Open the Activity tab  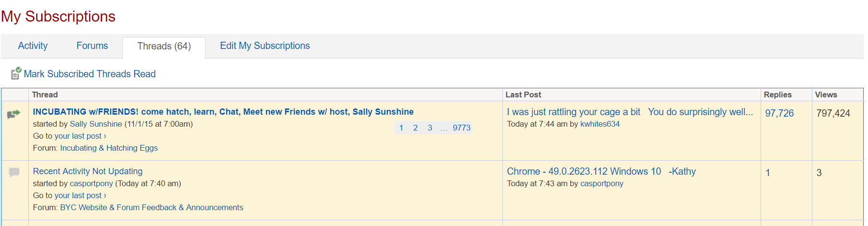(33, 46)
